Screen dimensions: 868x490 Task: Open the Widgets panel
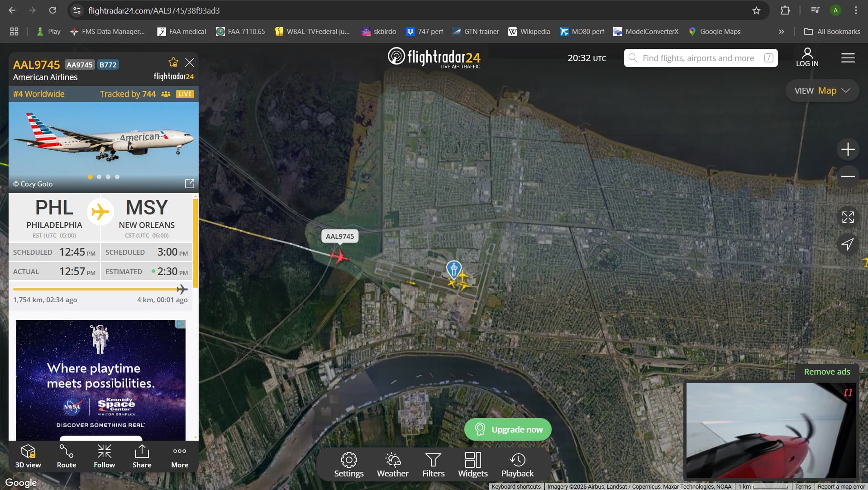coord(473,465)
